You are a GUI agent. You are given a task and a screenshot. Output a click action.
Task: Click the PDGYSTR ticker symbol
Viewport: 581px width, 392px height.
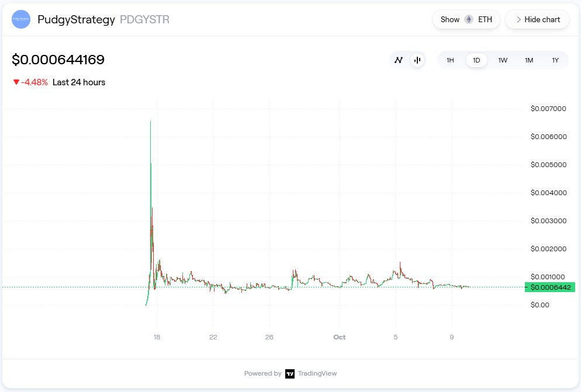coord(144,20)
